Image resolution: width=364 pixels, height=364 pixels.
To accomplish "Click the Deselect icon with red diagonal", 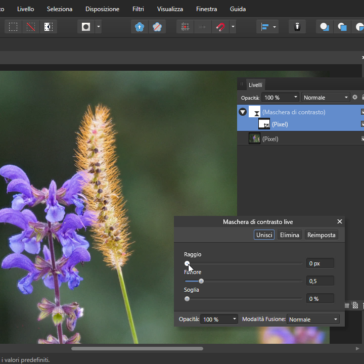I will click(31, 27).
